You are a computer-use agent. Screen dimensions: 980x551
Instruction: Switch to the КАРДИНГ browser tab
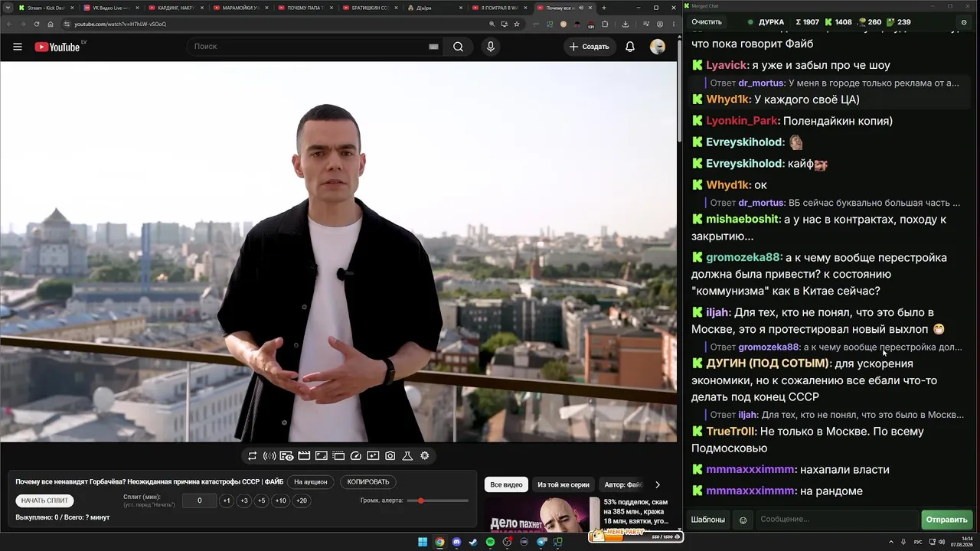176,8
